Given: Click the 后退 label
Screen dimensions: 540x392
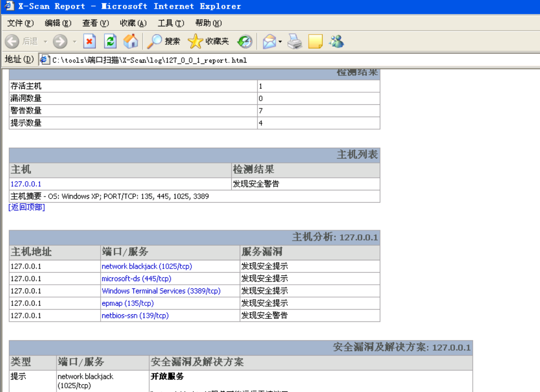Looking at the screenshot, I should [30, 41].
